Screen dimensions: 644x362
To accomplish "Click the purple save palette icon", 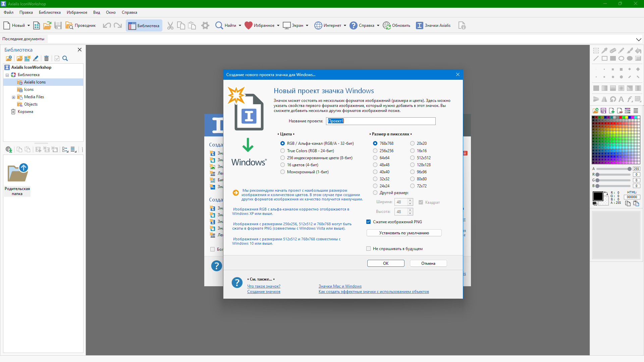I will (603, 111).
